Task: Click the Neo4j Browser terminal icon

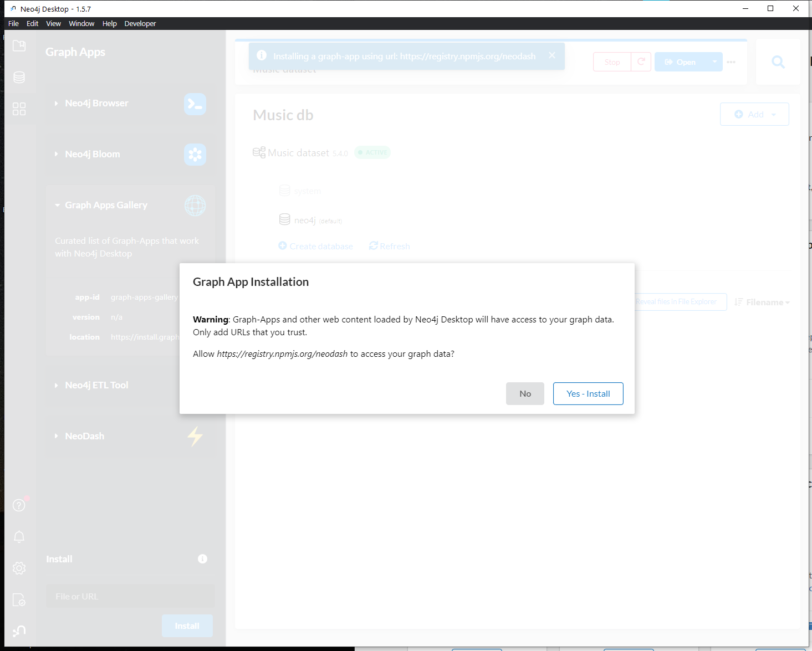Action: (195, 104)
